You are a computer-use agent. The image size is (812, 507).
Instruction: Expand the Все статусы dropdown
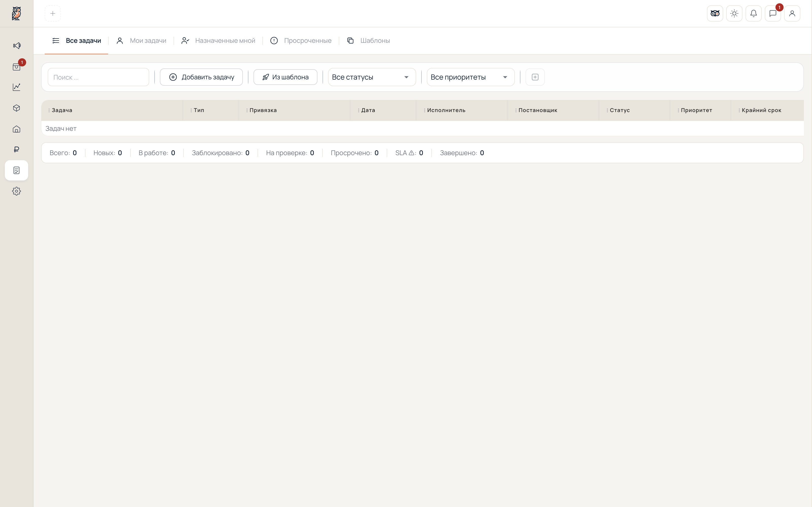pyautogui.click(x=372, y=77)
